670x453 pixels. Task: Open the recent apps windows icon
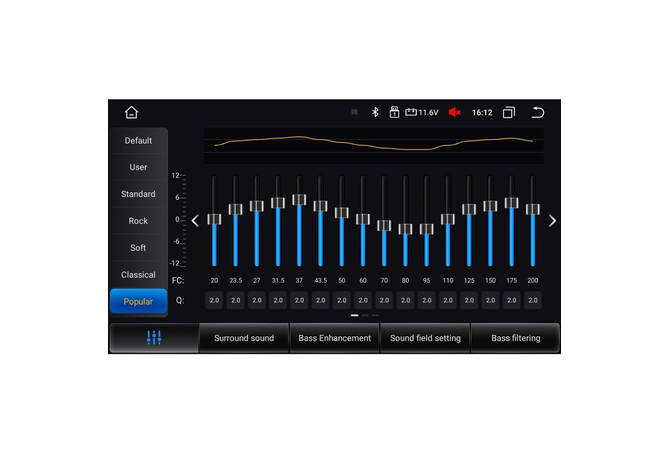509,112
